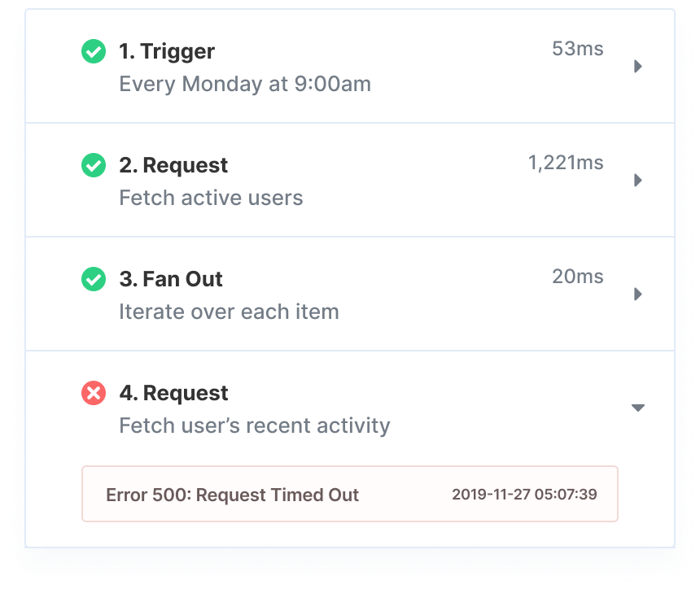
Task: Select the "3. Fan Out" step title
Action: [171, 279]
